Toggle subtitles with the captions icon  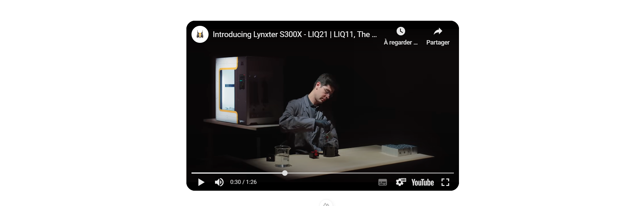pyautogui.click(x=383, y=182)
